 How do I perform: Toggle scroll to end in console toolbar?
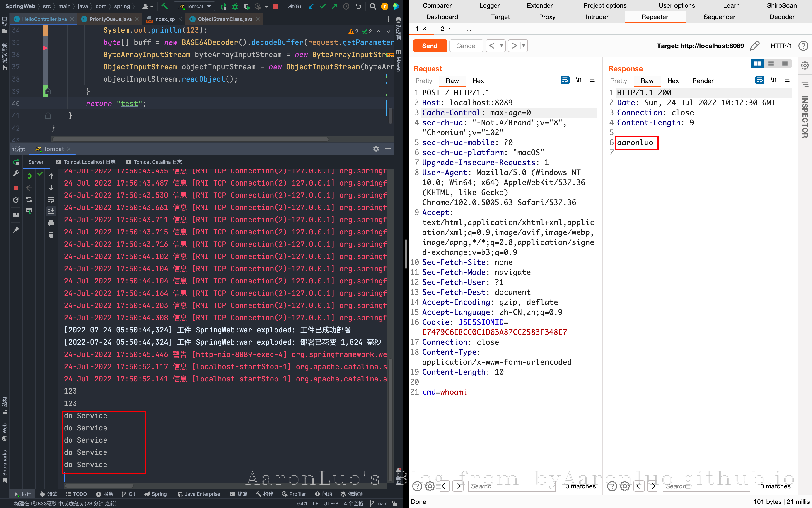tap(51, 211)
